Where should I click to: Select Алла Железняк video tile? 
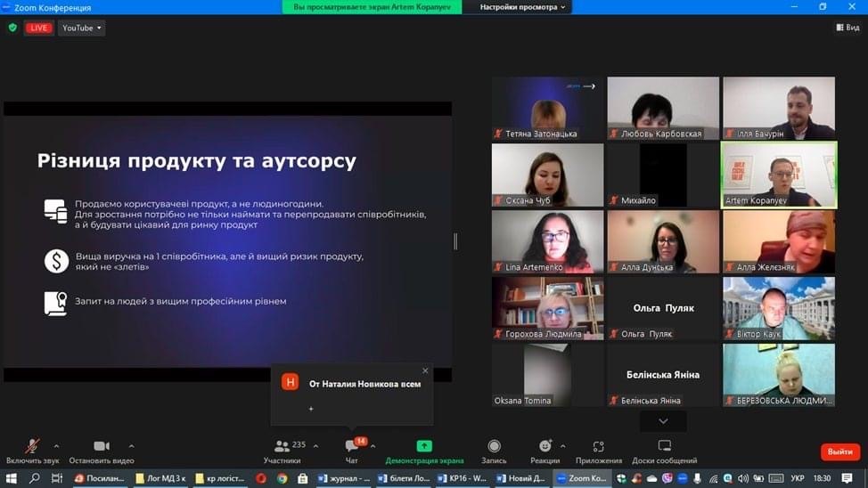[x=779, y=242]
